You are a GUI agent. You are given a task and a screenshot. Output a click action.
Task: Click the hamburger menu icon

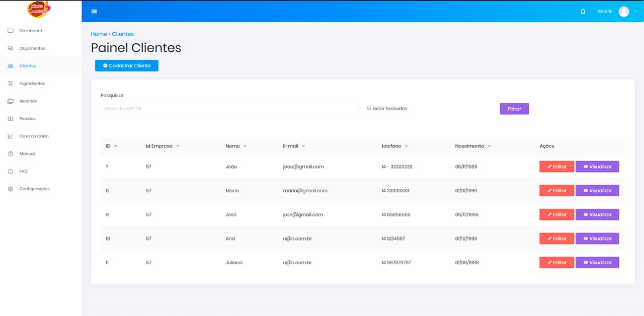pyautogui.click(x=94, y=12)
